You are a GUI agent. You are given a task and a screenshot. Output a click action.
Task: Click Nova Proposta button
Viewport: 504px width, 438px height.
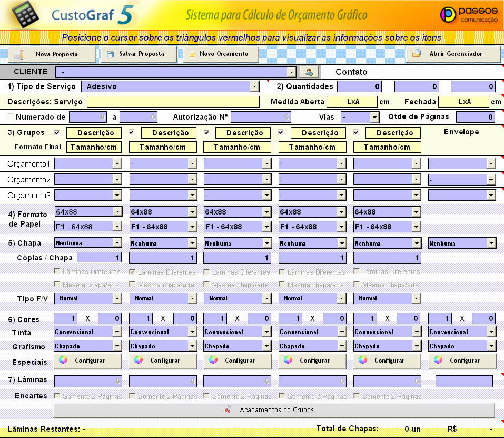[52, 54]
